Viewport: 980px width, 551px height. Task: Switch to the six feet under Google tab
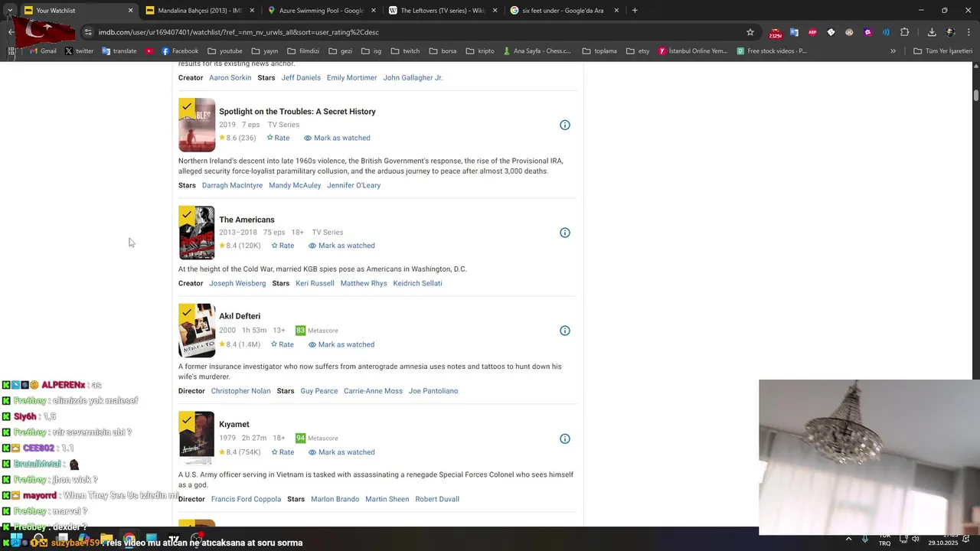pyautogui.click(x=563, y=11)
